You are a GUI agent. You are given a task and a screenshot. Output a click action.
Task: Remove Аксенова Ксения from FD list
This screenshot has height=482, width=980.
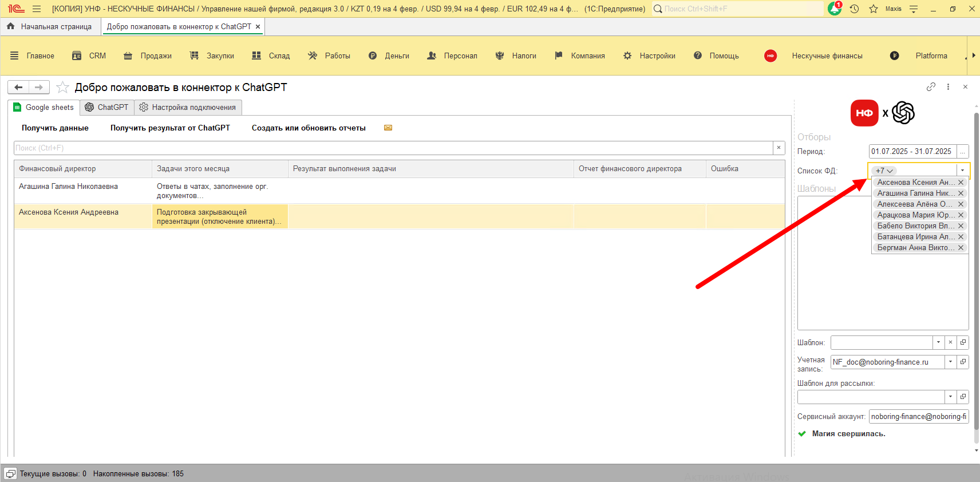tap(961, 183)
